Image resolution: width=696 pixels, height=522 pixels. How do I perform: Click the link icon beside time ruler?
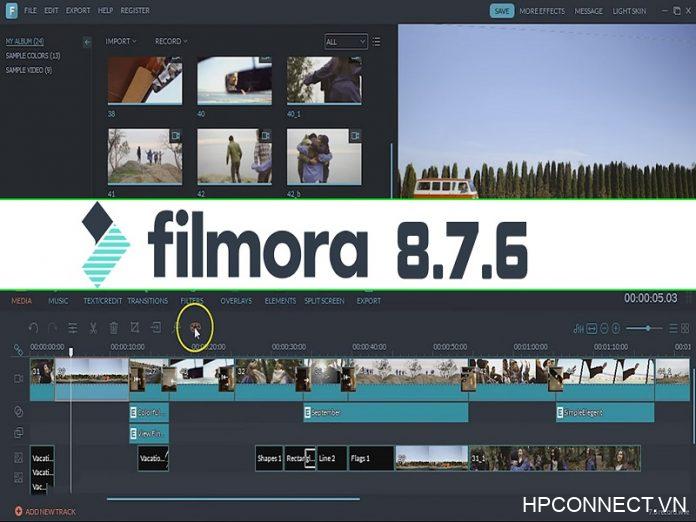click(18, 350)
